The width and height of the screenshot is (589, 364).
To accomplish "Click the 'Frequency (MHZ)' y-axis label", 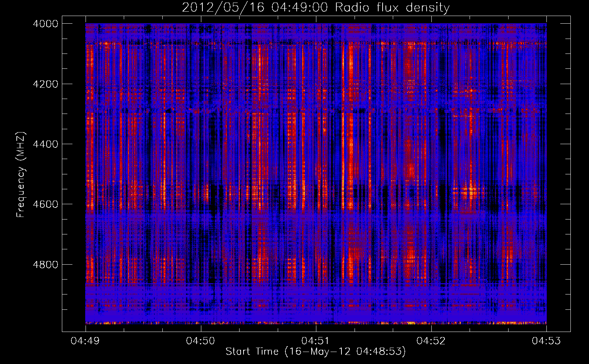I will point(21,174).
